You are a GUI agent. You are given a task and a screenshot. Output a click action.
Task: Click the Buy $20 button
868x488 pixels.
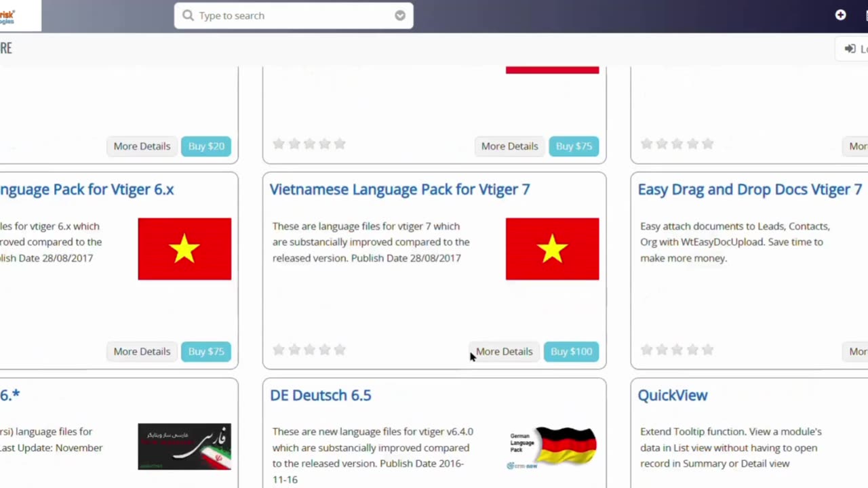point(206,146)
